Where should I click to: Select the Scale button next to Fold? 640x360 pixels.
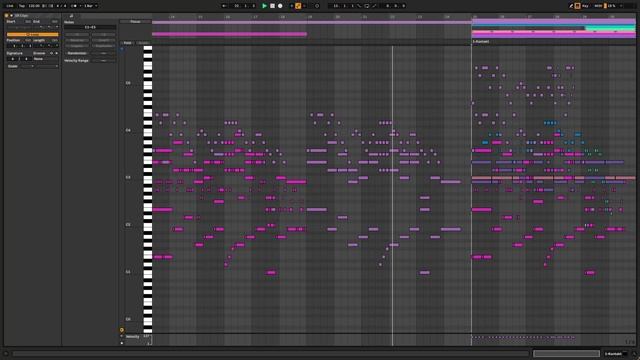[143, 42]
